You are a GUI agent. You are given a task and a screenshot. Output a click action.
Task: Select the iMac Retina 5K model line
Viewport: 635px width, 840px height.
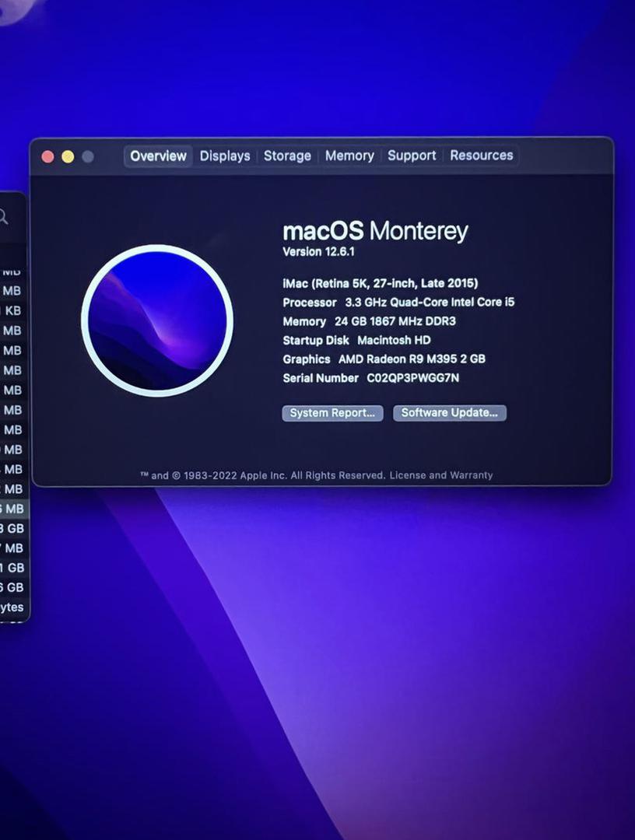pyautogui.click(x=380, y=283)
